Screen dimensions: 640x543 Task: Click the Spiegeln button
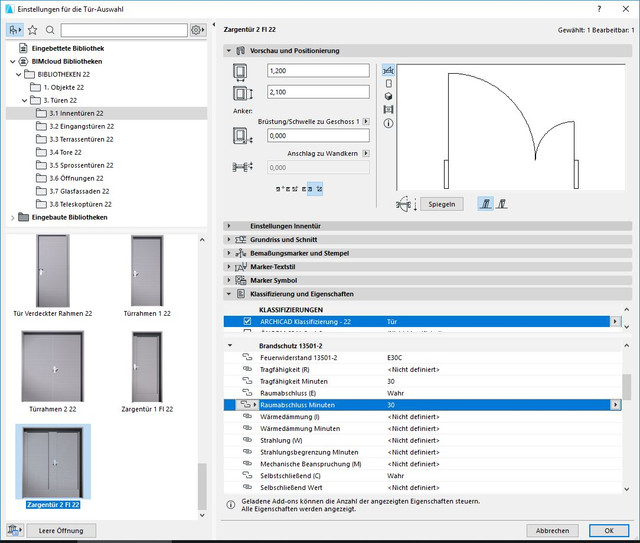[442, 204]
